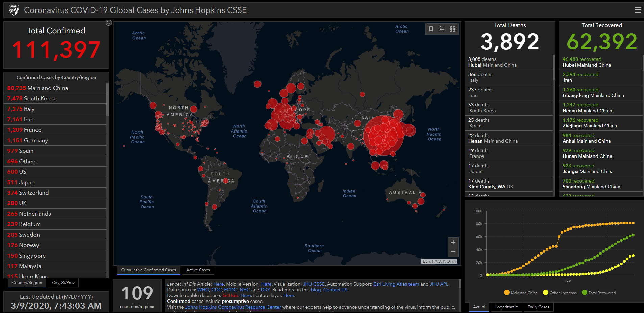This screenshot has height=313, width=644.
Task: Select Germany row with 1,151 cases
Action: 55,140
